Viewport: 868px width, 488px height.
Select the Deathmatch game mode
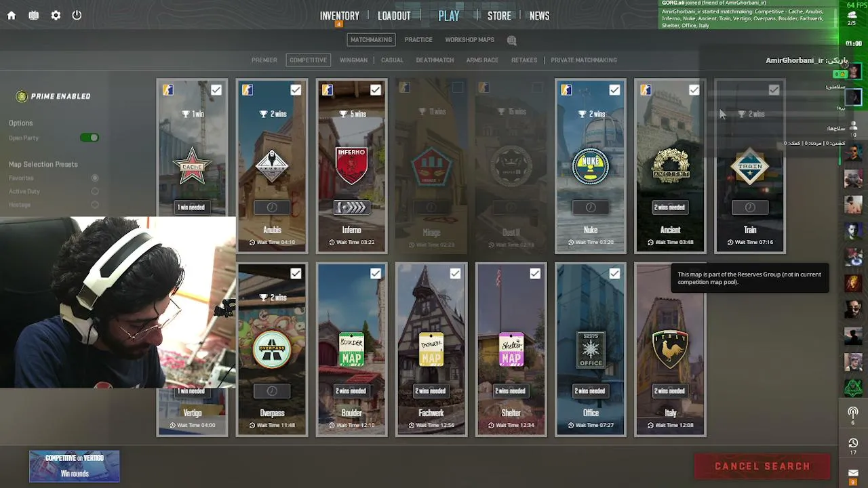pos(435,60)
